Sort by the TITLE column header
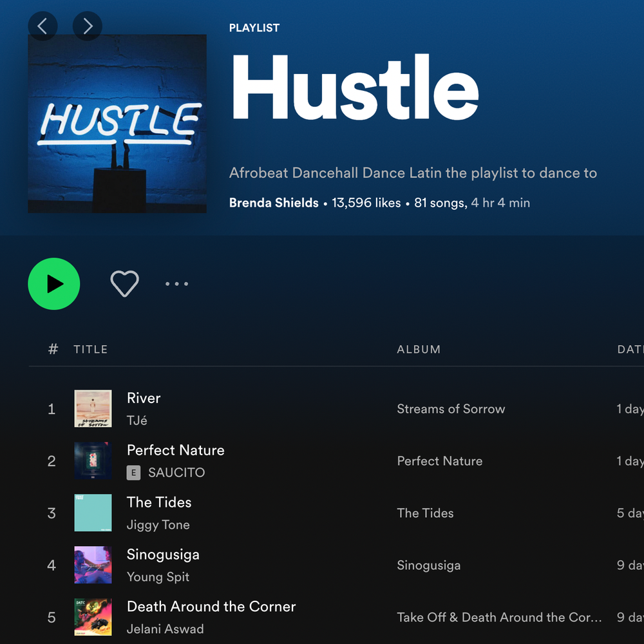 [x=90, y=349]
